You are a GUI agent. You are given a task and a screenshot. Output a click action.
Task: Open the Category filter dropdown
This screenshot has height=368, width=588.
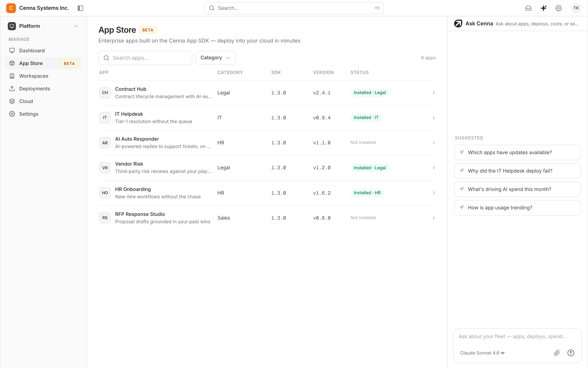[x=216, y=58]
